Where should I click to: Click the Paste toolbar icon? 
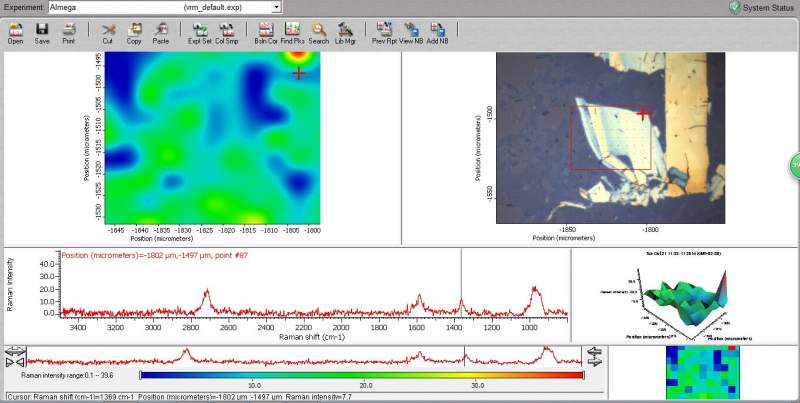click(161, 33)
